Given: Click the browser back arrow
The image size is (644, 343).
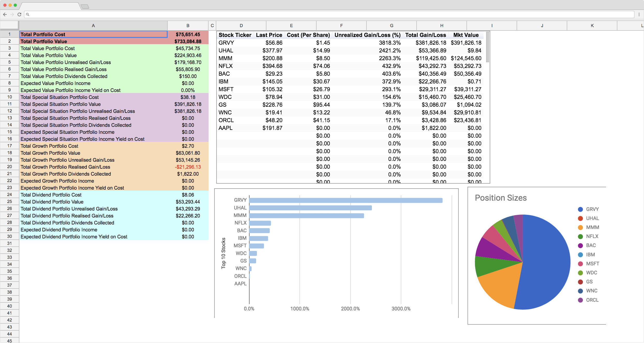Looking at the screenshot, I should click(5, 14).
